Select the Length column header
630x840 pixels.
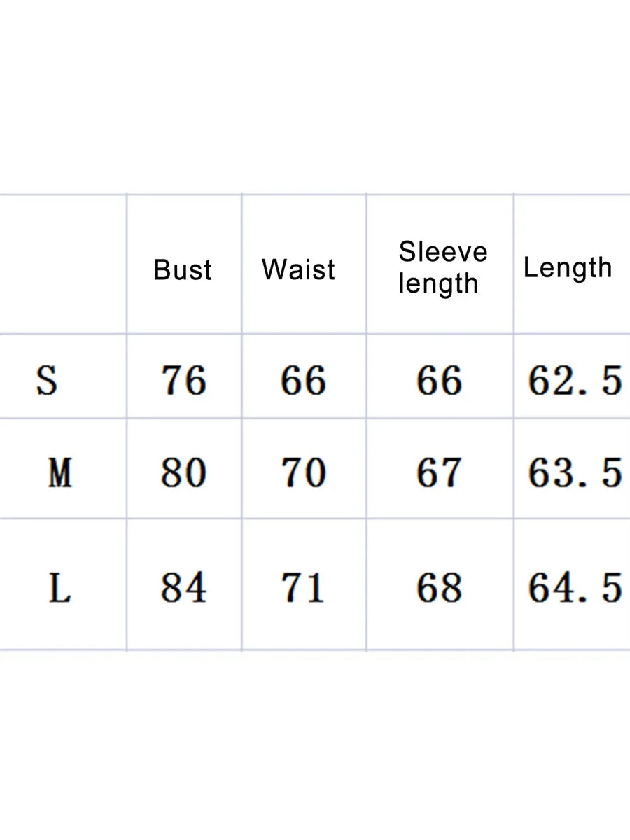pos(568,267)
